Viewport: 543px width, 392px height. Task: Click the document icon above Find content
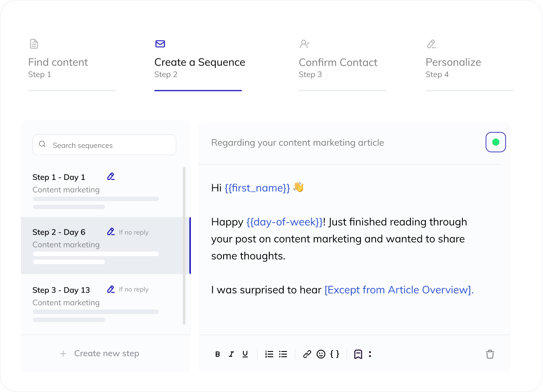click(34, 44)
